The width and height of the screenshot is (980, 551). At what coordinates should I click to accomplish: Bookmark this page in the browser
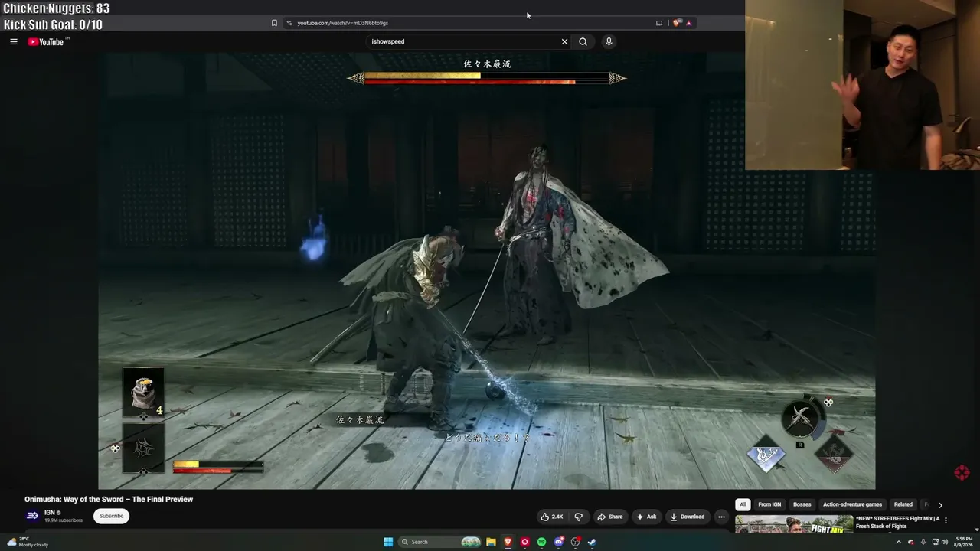[274, 23]
